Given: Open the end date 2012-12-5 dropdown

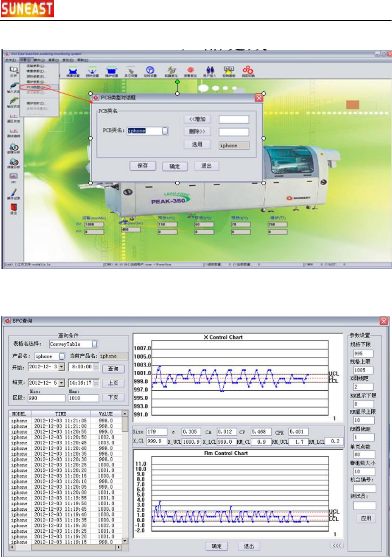Looking at the screenshot, I should 62,383.
